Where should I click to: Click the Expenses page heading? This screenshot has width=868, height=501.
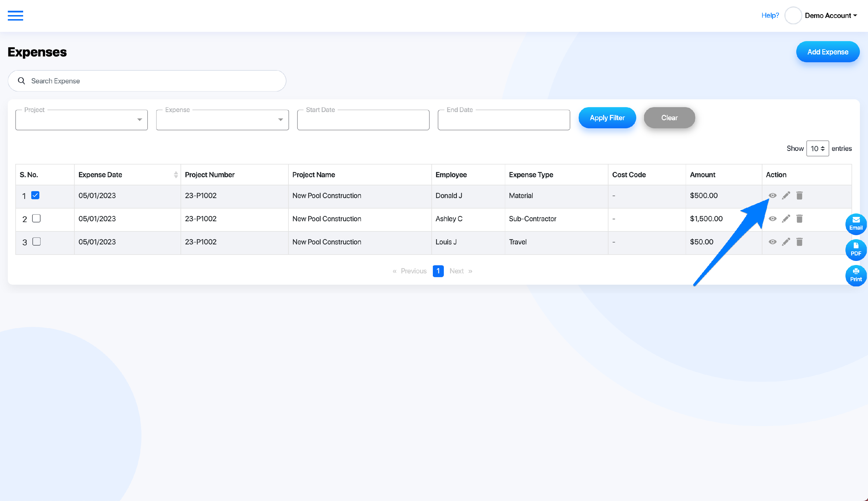click(x=37, y=52)
